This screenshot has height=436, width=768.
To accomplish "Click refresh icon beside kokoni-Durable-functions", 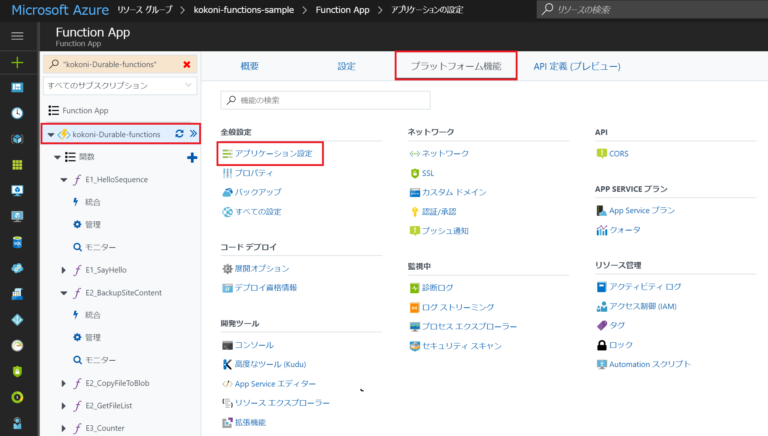I will coord(179,134).
